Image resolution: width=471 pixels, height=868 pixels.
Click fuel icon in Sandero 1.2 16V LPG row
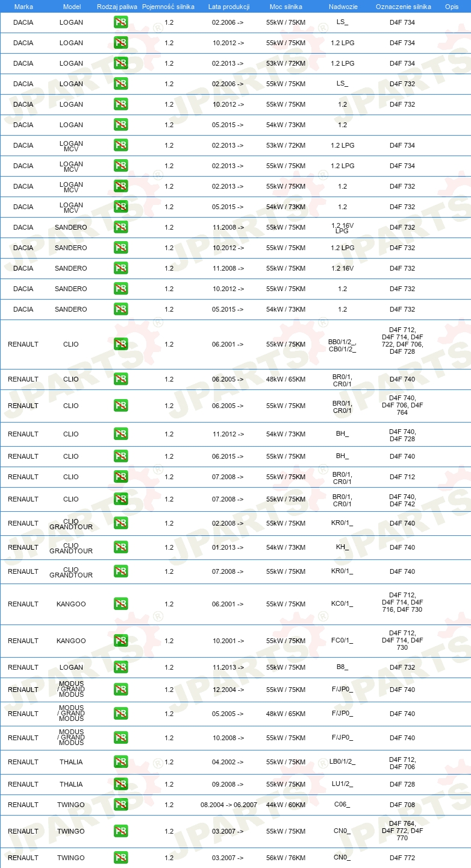coord(120,227)
